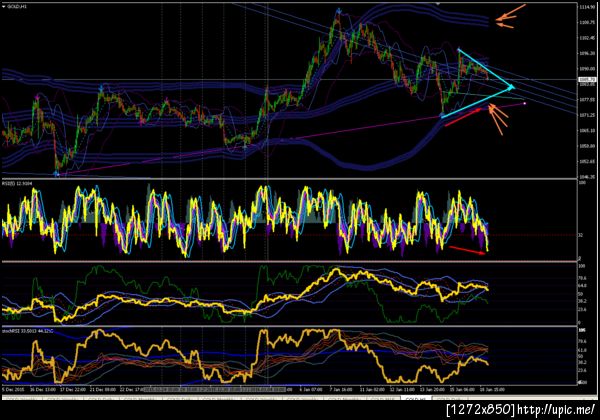This screenshot has height=420, width=600.
Task: Click the triangle icon beside GOLD,H1 title
Action: click(4, 7)
